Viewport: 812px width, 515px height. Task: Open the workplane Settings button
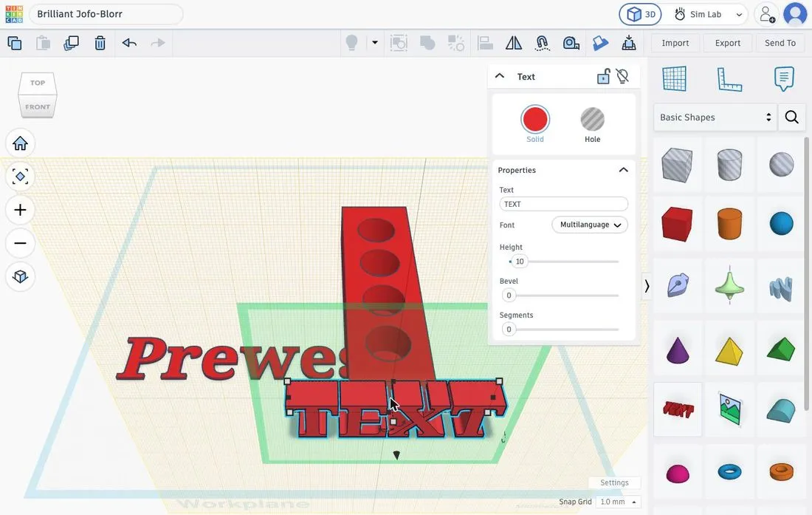click(x=614, y=482)
